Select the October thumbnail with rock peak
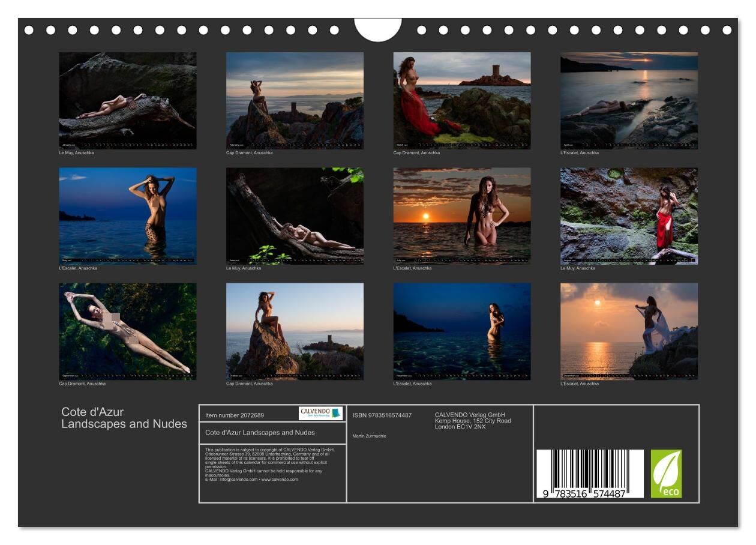756x545 pixels. click(295, 331)
